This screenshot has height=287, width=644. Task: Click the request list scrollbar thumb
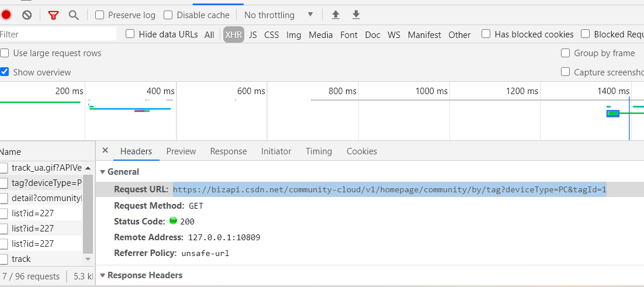(x=88, y=214)
